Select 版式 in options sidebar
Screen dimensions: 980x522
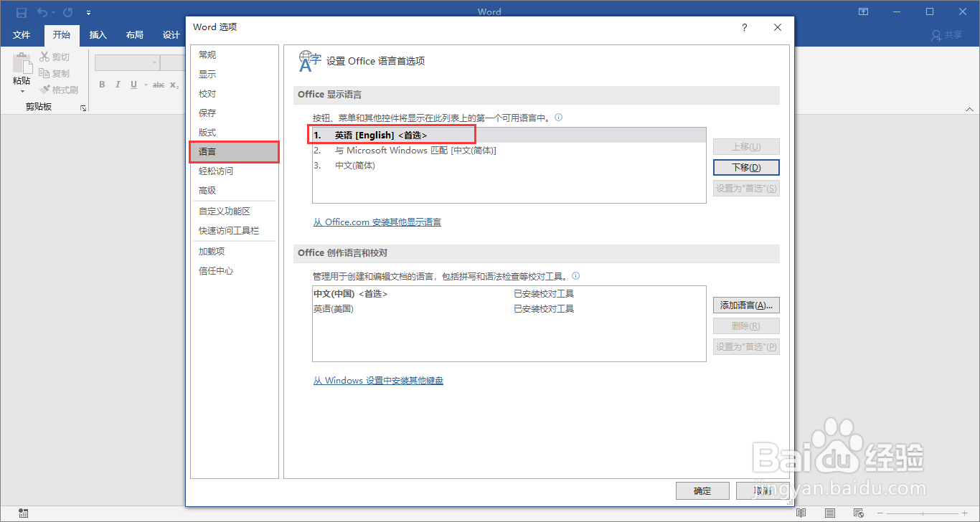[x=234, y=133]
